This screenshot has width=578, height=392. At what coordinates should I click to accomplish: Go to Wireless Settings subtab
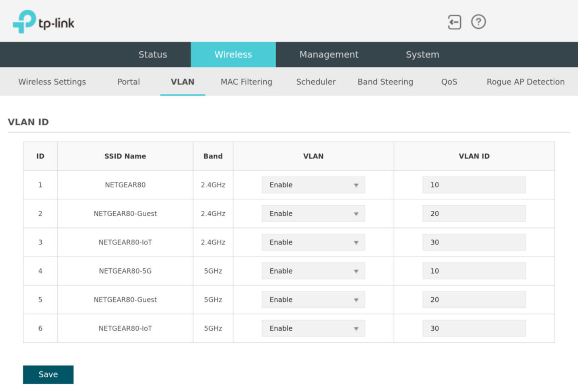click(x=52, y=82)
